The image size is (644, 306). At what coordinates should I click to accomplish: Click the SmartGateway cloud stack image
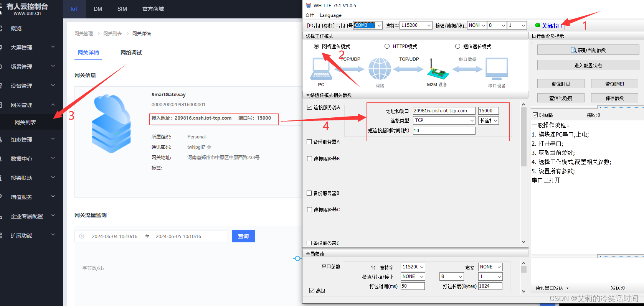coord(111,123)
